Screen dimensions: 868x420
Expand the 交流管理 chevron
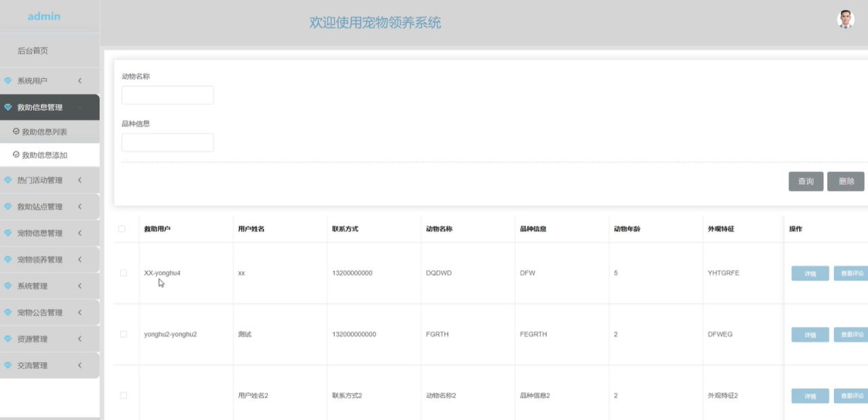coord(79,366)
